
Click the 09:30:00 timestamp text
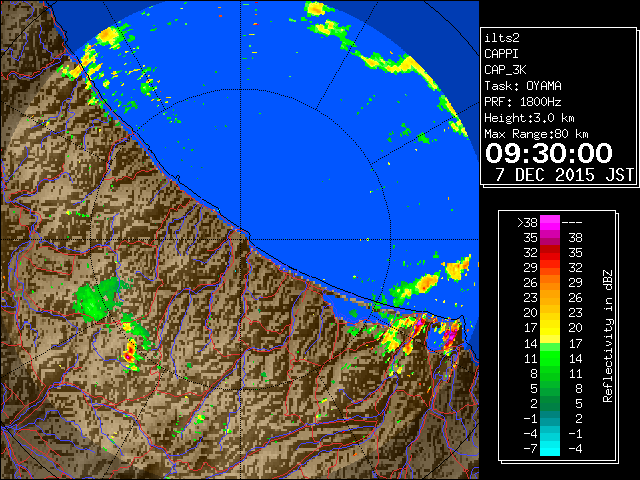click(x=549, y=153)
